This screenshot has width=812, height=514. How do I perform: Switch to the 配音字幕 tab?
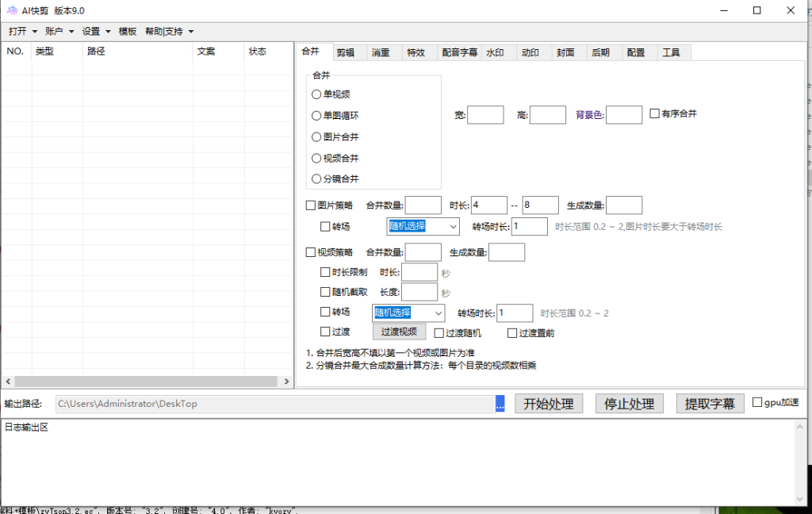pos(459,53)
